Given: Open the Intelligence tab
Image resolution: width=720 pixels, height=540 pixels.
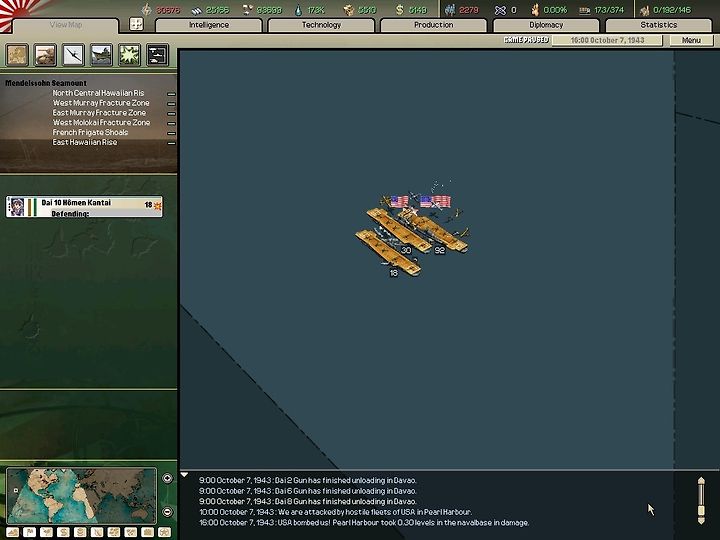Looking at the screenshot, I should (x=209, y=25).
